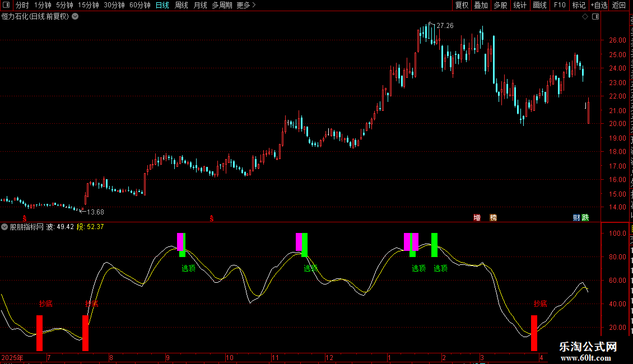Click the diamond icon in chart corner
The image size is (633, 364).
point(585,17)
